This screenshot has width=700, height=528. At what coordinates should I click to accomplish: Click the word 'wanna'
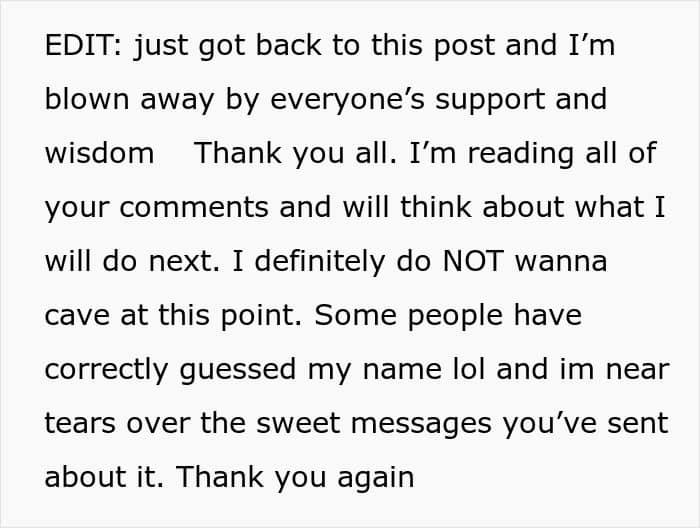pos(561,261)
